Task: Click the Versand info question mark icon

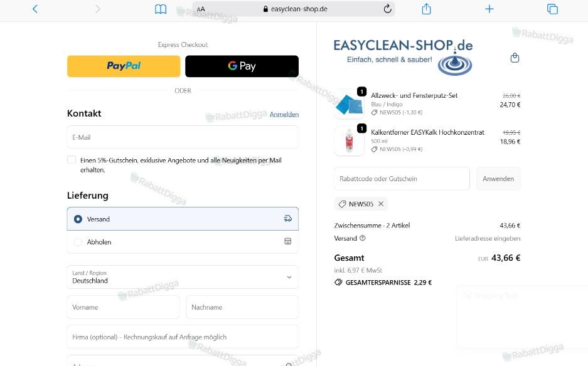Action: tap(362, 238)
